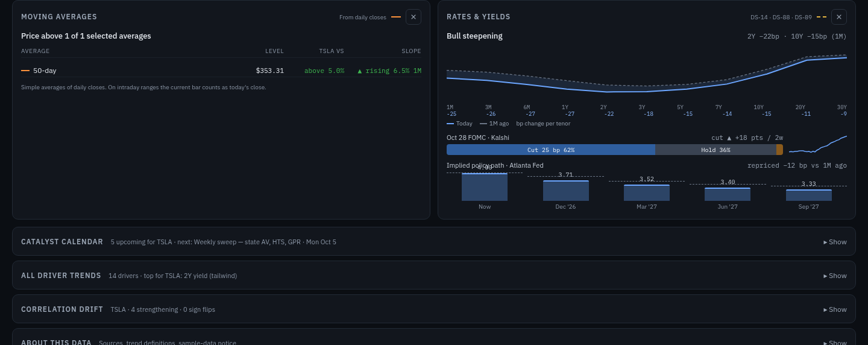
Task: Click the SLOPE column header
Action: coord(412,51)
